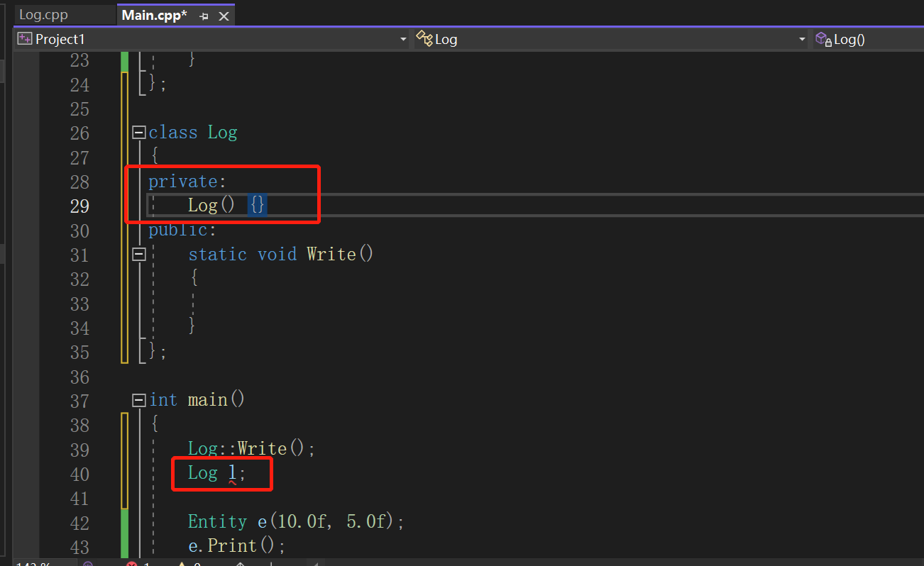The image size is (924, 566).
Task: Click line number 37 in the gutter
Action: point(79,401)
